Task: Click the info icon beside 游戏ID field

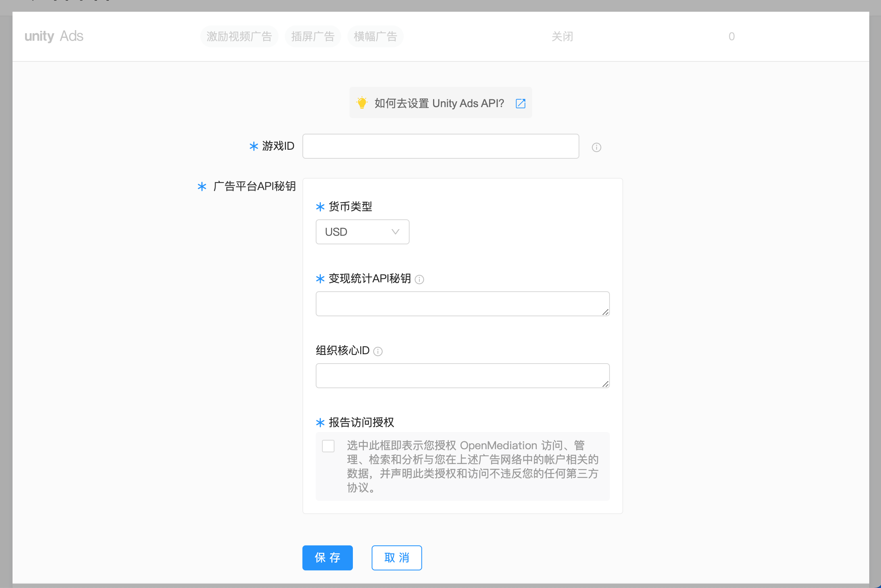Action: click(596, 147)
